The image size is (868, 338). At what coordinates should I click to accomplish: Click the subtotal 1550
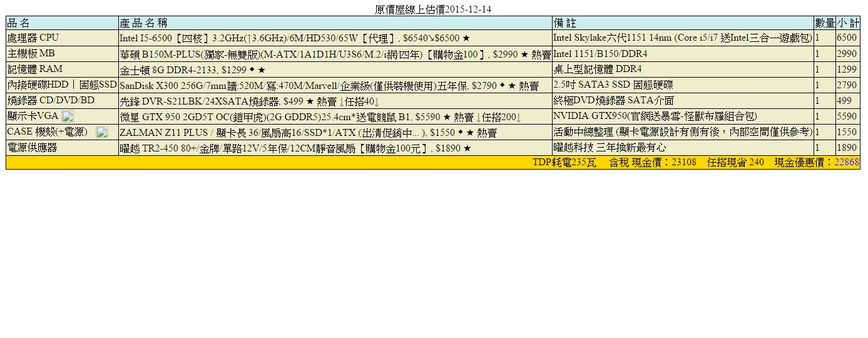847,132
